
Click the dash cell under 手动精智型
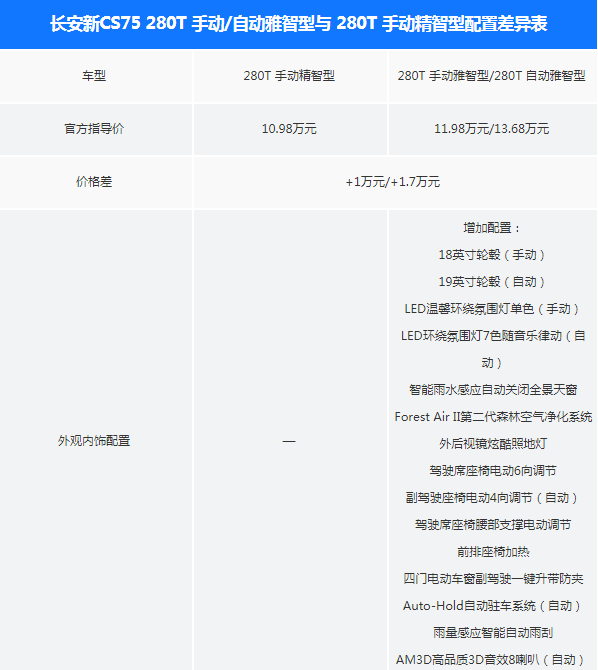pos(289,441)
